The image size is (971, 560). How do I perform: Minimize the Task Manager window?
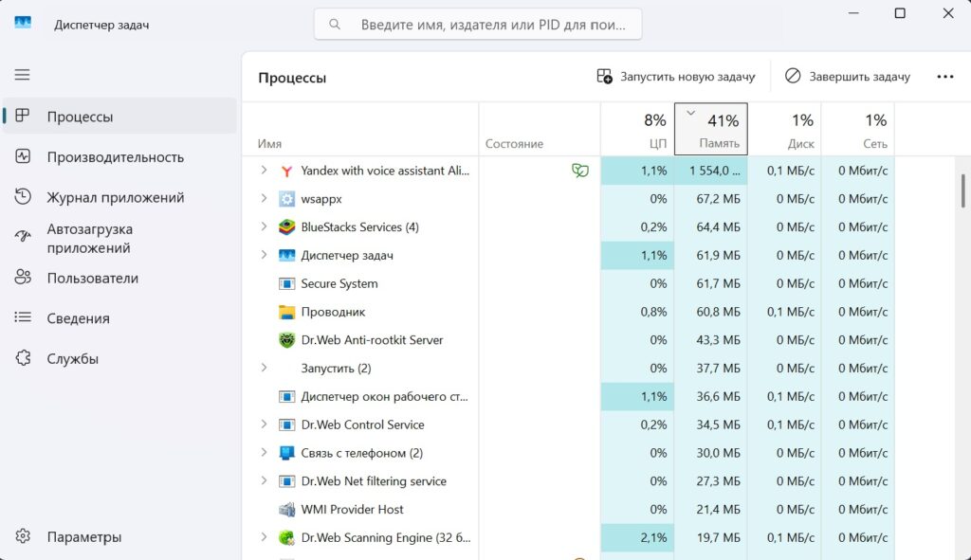(x=853, y=13)
